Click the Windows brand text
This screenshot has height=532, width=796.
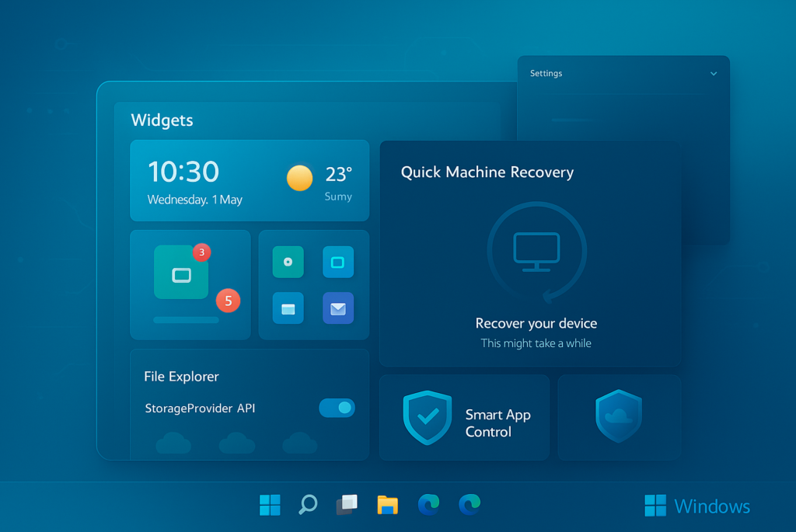pos(712,506)
